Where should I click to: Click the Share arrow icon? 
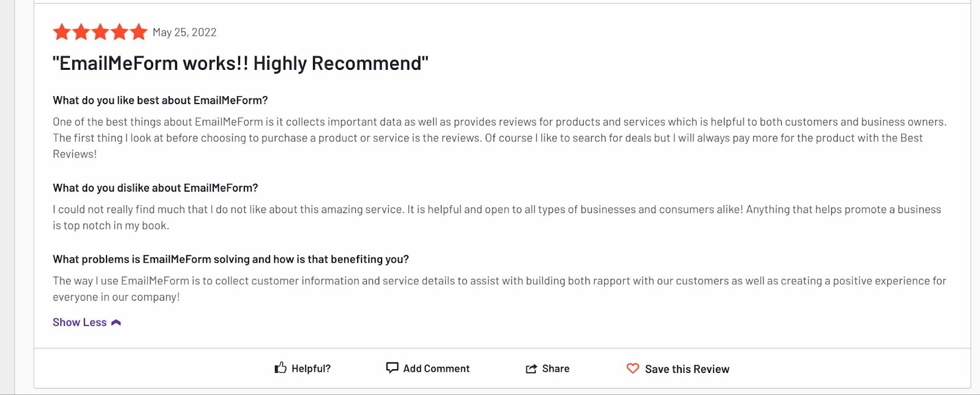pos(531,369)
